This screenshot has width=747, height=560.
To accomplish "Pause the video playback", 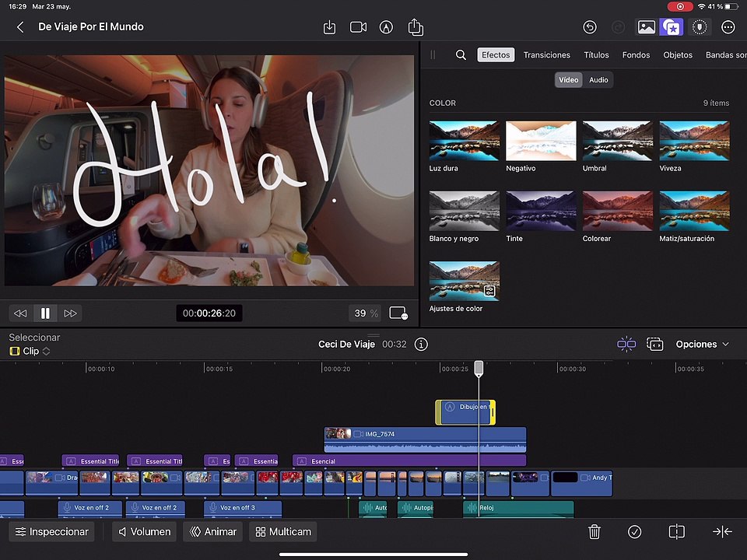I will click(45, 313).
